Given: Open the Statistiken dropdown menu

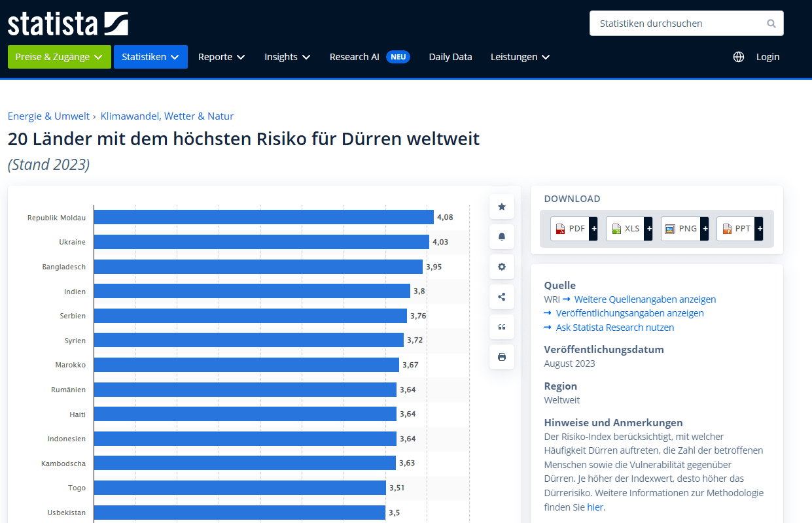Looking at the screenshot, I should pyautogui.click(x=150, y=57).
